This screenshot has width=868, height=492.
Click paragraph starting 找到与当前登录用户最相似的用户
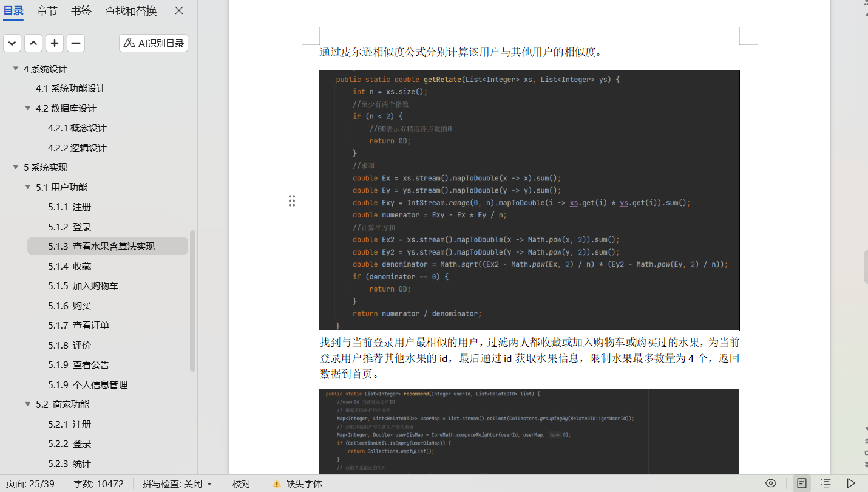529,358
